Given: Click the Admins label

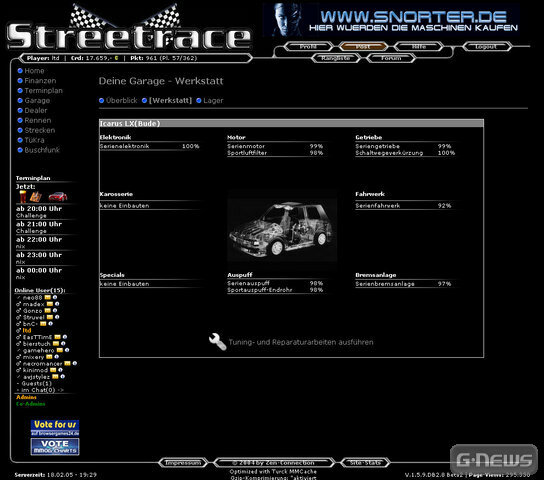Looking at the screenshot, I should (26, 397).
